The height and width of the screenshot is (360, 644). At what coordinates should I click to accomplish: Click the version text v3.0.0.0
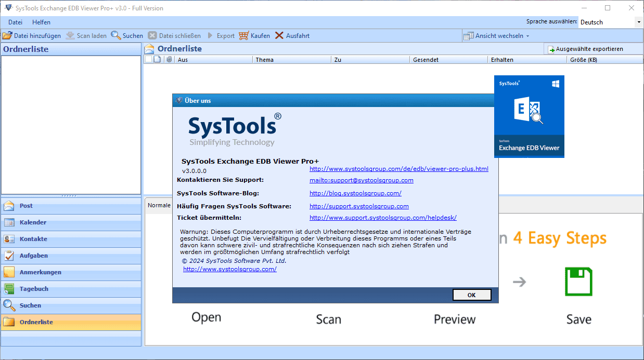click(194, 171)
